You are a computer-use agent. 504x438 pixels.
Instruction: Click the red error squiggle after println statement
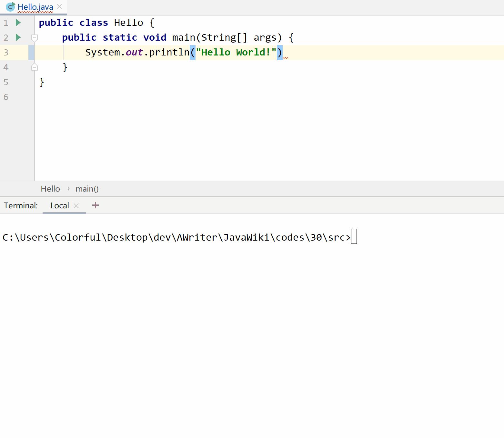[x=285, y=57]
